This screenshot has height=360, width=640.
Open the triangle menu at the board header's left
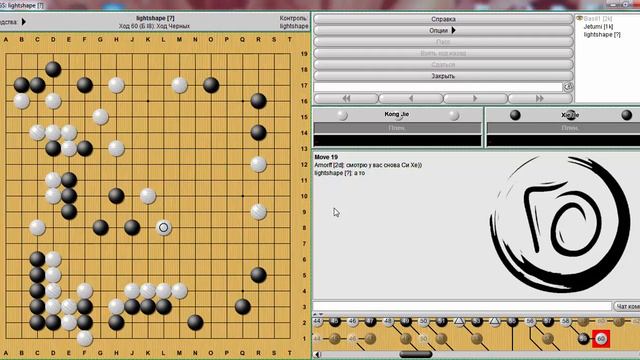tap(24, 22)
